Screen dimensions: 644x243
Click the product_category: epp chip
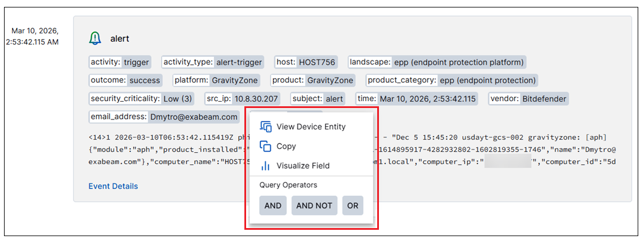[x=451, y=80]
